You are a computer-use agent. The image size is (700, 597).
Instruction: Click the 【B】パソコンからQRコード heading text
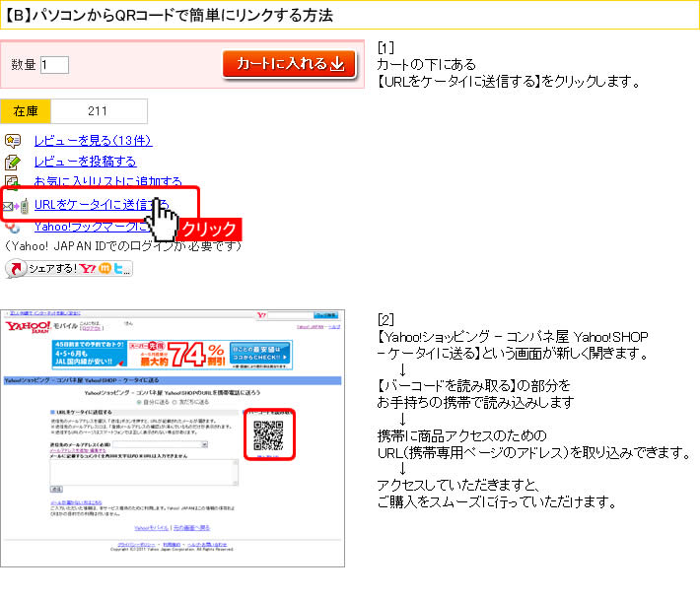click(169, 16)
